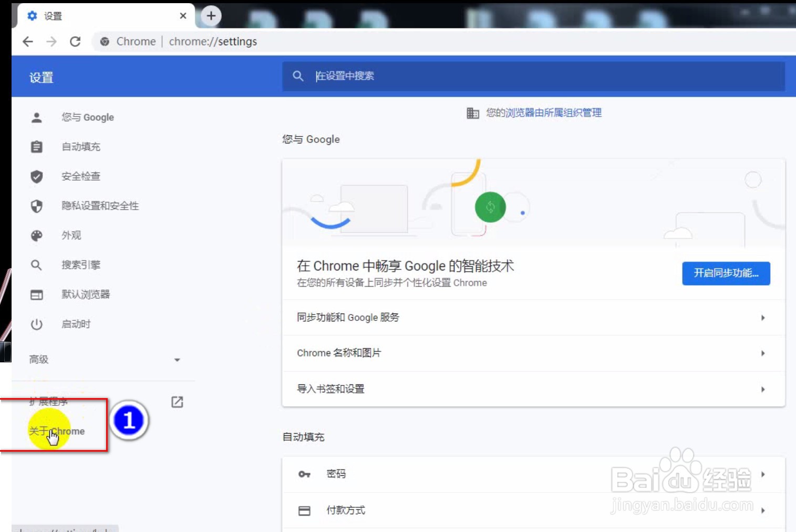Expand arrow on 导入书签和设置 row

pyautogui.click(x=763, y=389)
